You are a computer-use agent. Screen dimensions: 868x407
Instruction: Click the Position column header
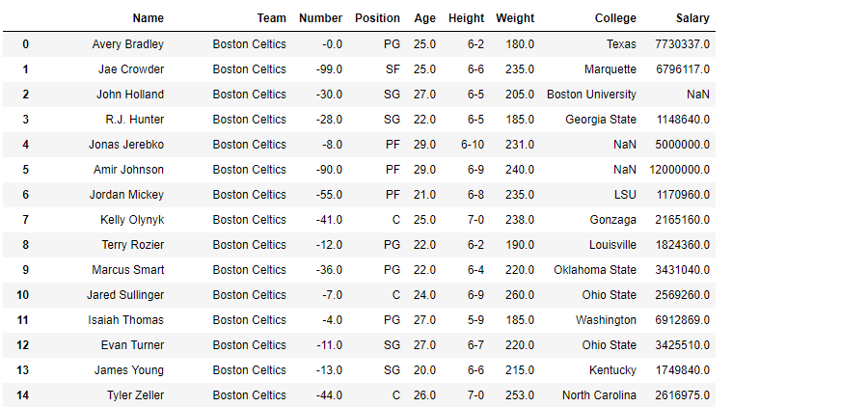click(377, 18)
